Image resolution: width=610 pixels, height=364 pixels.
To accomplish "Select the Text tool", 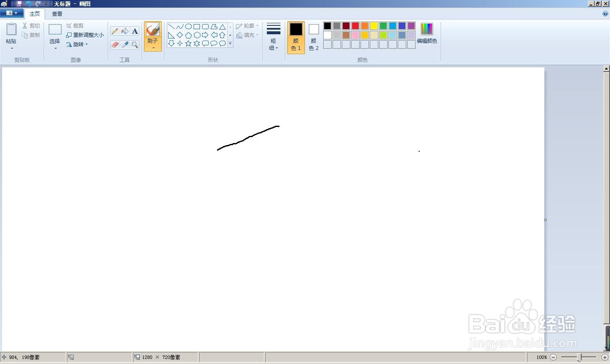I will click(x=135, y=31).
